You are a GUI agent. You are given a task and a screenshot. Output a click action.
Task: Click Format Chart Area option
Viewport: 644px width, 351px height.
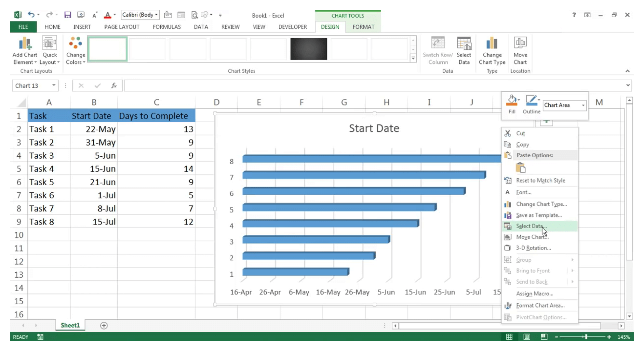click(x=540, y=305)
